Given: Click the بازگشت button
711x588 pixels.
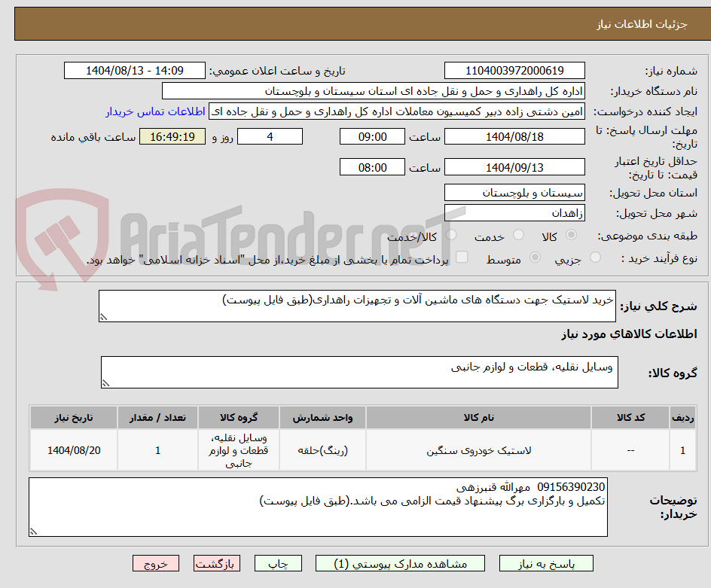Looking at the screenshot, I should click(217, 563).
